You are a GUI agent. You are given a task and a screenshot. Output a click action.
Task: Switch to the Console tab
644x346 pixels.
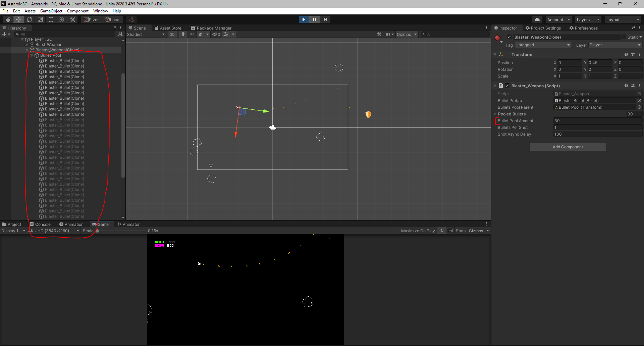coord(40,224)
